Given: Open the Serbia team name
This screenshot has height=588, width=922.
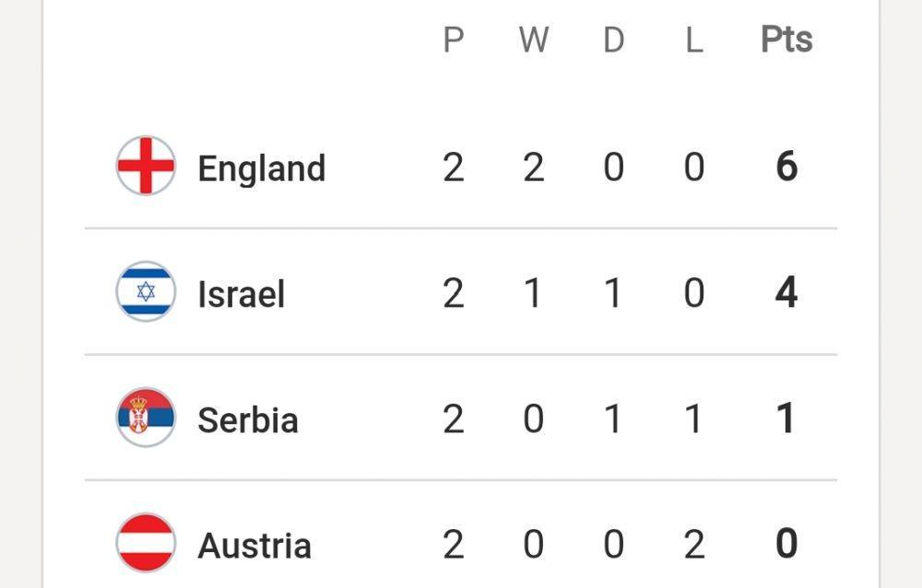Looking at the screenshot, I should [248, 420].
